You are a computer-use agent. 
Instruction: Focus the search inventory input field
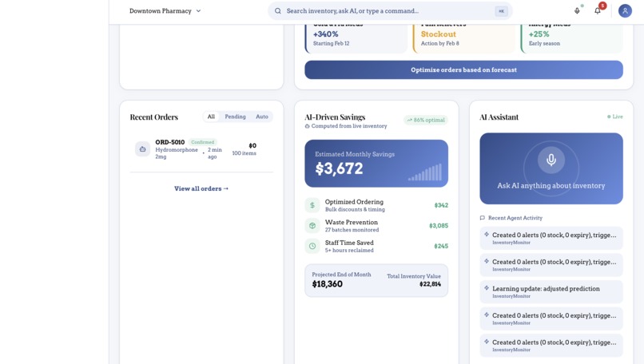coord(389,11)
